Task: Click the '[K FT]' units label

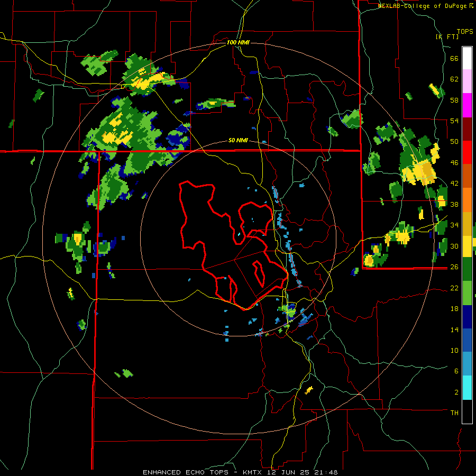Action: [x=447, y=36]
